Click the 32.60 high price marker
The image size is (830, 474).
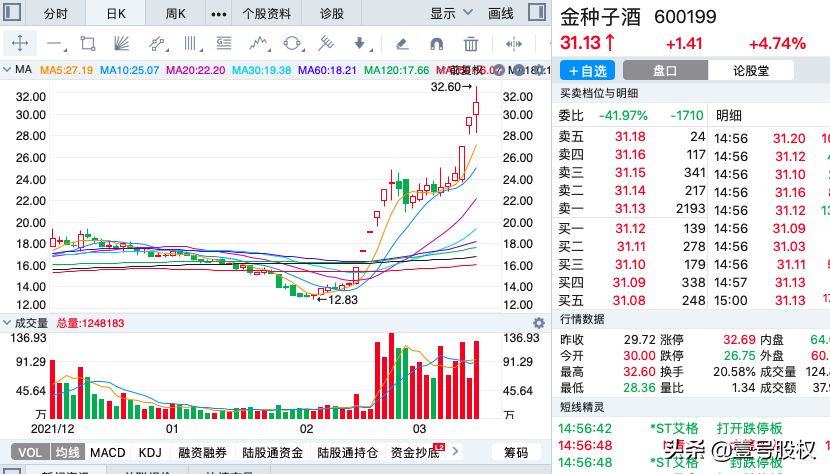point(451,87)
